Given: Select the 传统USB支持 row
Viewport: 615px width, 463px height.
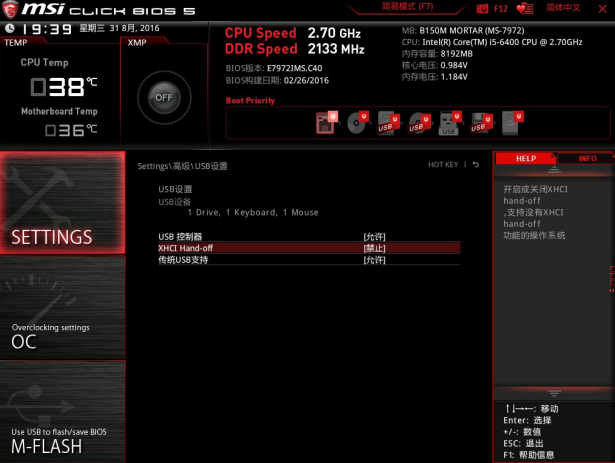Looking at the screenshot, I should tap(309, 260).
